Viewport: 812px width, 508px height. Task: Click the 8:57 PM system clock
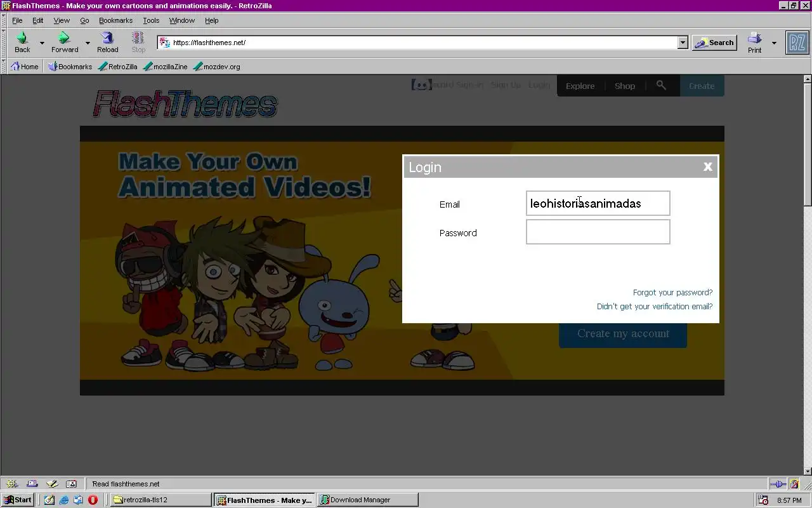coord(789,500)
